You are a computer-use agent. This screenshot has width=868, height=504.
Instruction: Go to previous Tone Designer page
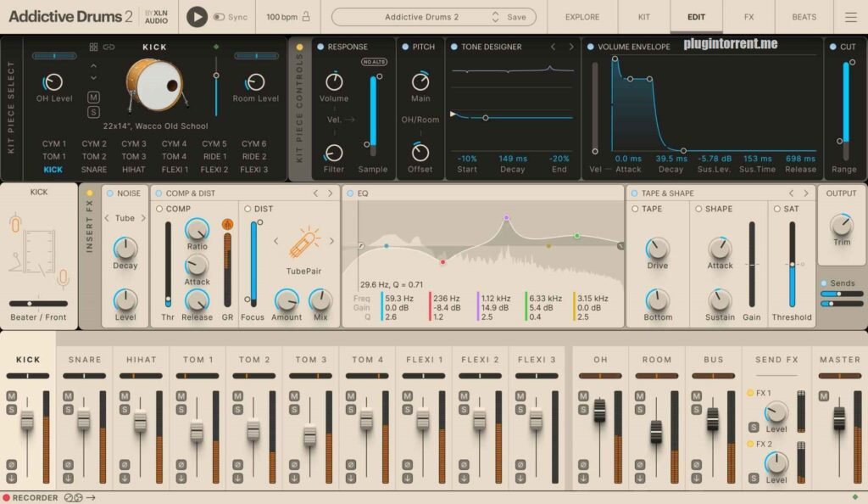click(553, 47)
